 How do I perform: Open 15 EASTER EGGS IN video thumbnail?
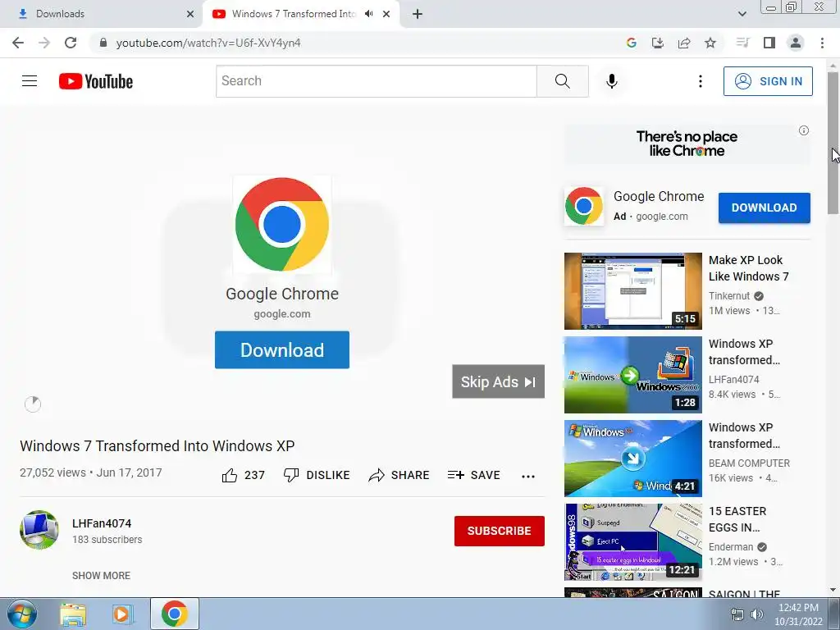coord(632,541)
